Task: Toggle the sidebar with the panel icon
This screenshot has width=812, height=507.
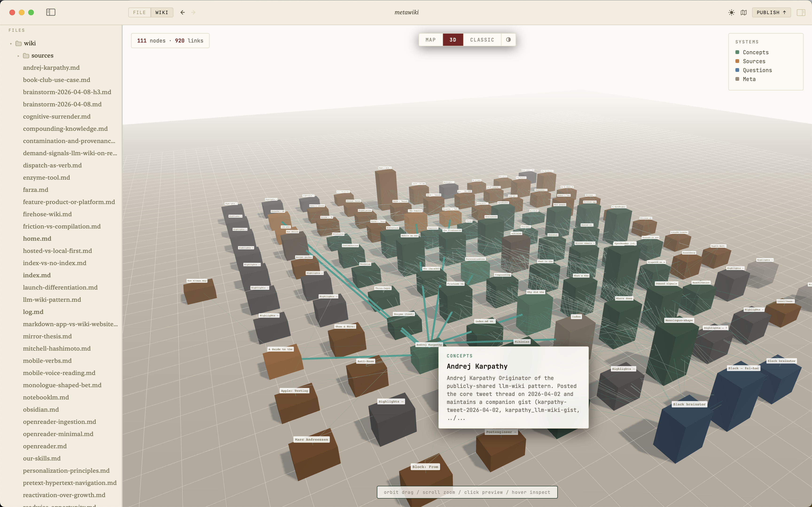Action: 51,12
